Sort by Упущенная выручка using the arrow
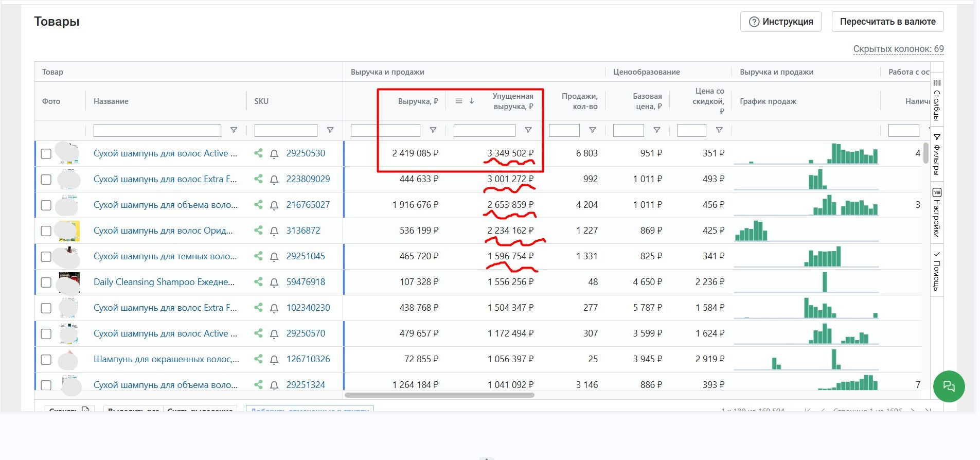 (472, 101)
